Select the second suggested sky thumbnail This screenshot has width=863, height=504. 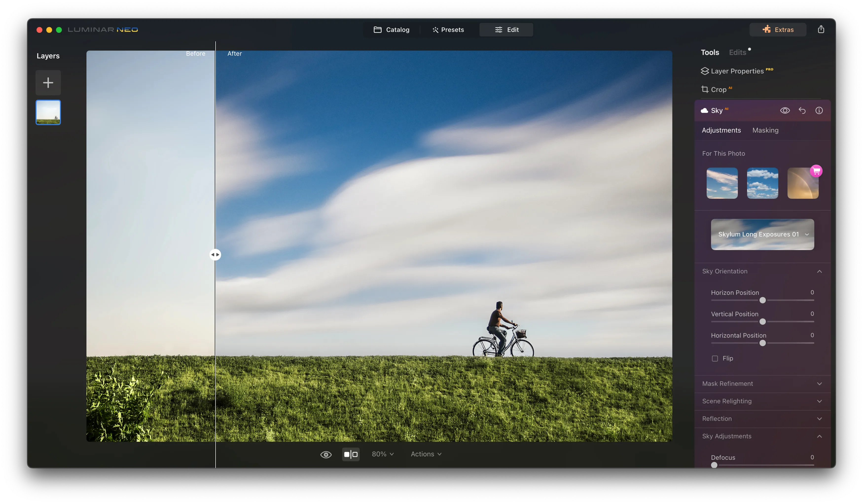click(x=762, y=183)
